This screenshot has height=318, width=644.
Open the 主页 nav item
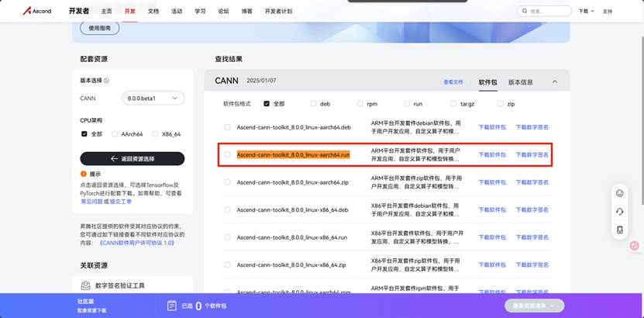click(106, 12)
